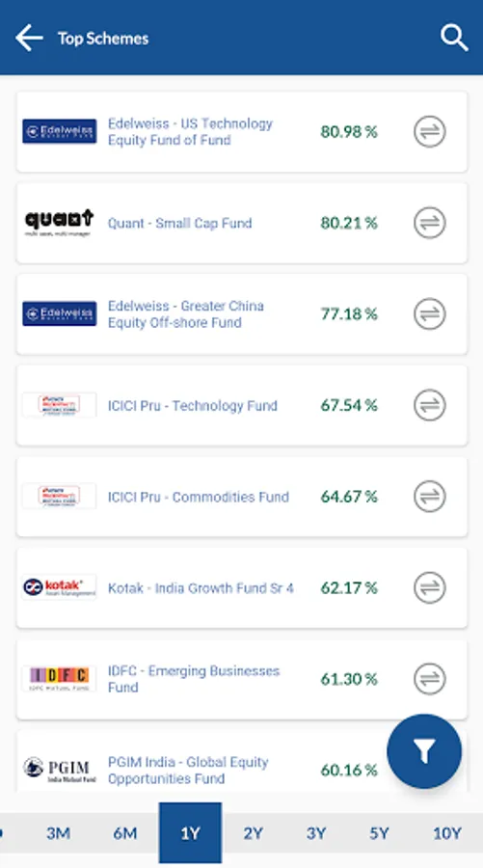This screenshot has width=483, height=868.
Task: Tap compare icon for ICICI Pru Commodities Fund
Action: 429,497
